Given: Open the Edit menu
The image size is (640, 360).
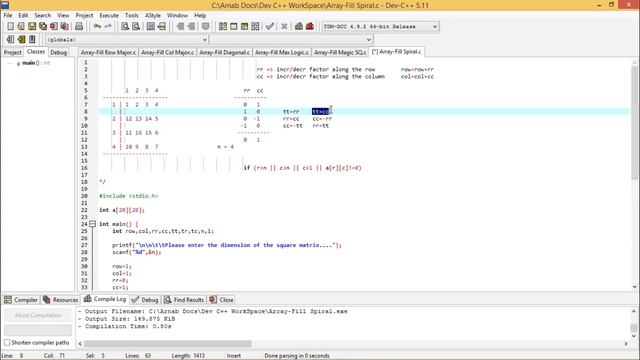Looking at the screenshot, I should click(x=23, y=15).
